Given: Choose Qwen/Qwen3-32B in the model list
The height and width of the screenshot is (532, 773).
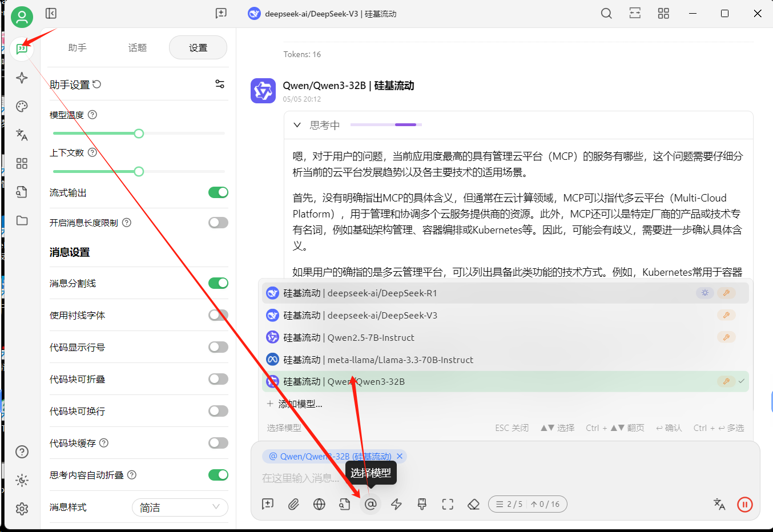Looking at the screenshot, I should pyautogui.click(x=505, y=381).
